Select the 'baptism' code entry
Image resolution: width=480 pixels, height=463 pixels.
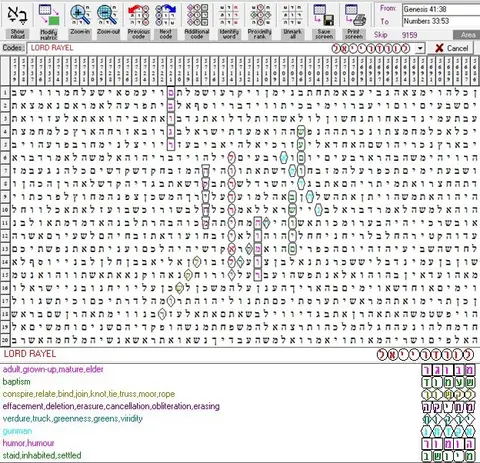(16, 382)
